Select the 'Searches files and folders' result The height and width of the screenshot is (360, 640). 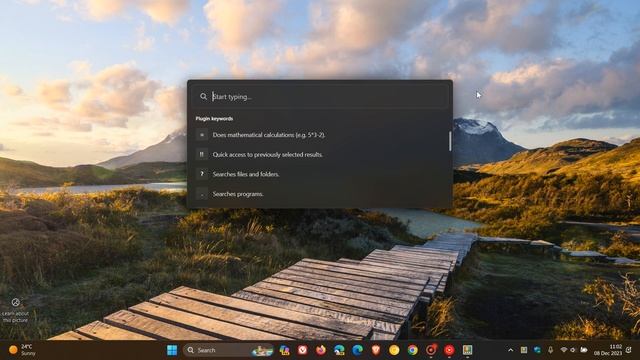coord(320,174)
